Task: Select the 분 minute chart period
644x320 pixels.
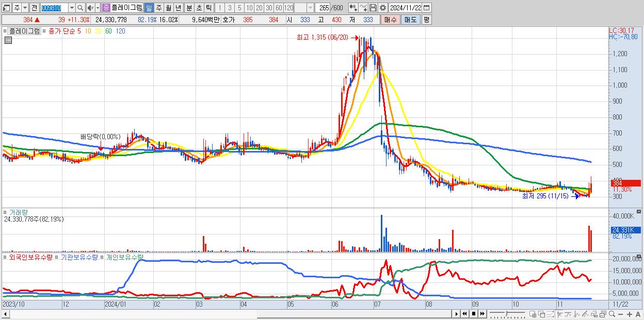Action: (189, 8)
